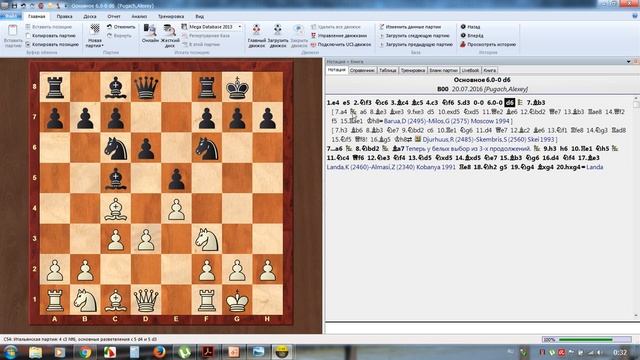Click the В этой партии option
This screenshot has width=640, height=360.
tap(201, 44)
